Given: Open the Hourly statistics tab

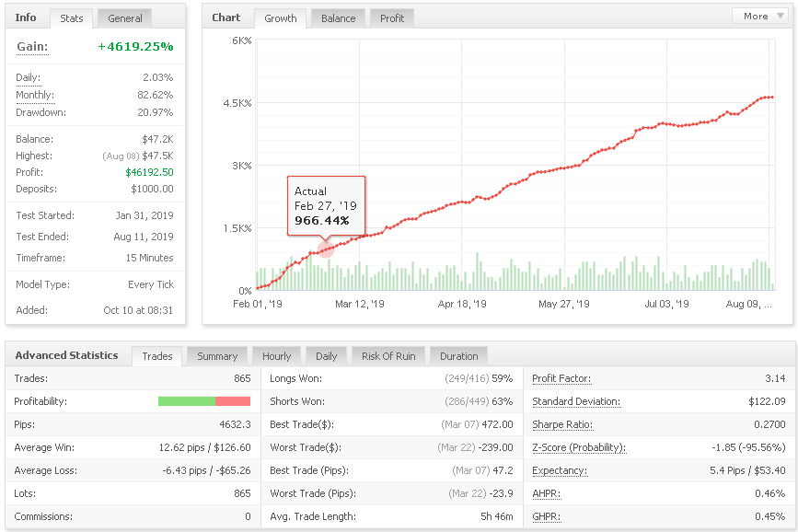Looking at the screenshot, I should click(276, 356).
